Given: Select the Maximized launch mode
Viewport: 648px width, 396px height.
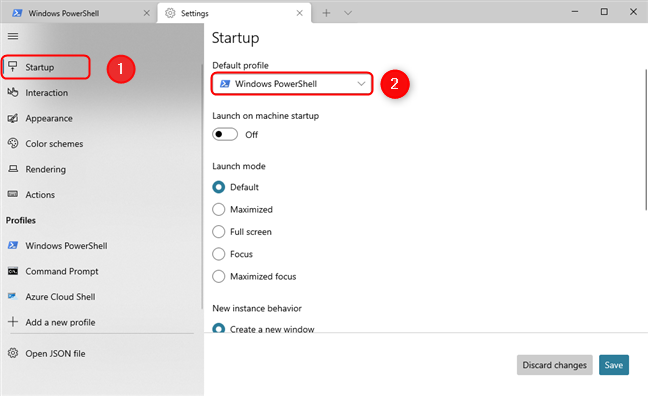Looking at the screenshot, I should [x=219, y=209].
